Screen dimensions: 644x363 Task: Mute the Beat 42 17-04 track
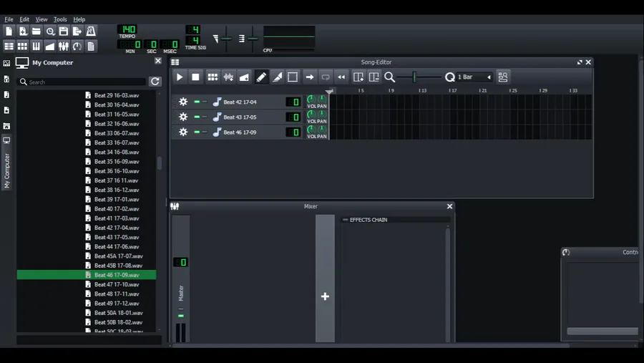coord(197,102)
